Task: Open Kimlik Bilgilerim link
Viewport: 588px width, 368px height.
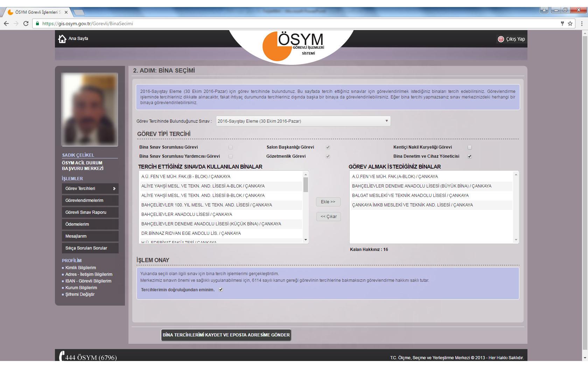Action: coord(80,268)
